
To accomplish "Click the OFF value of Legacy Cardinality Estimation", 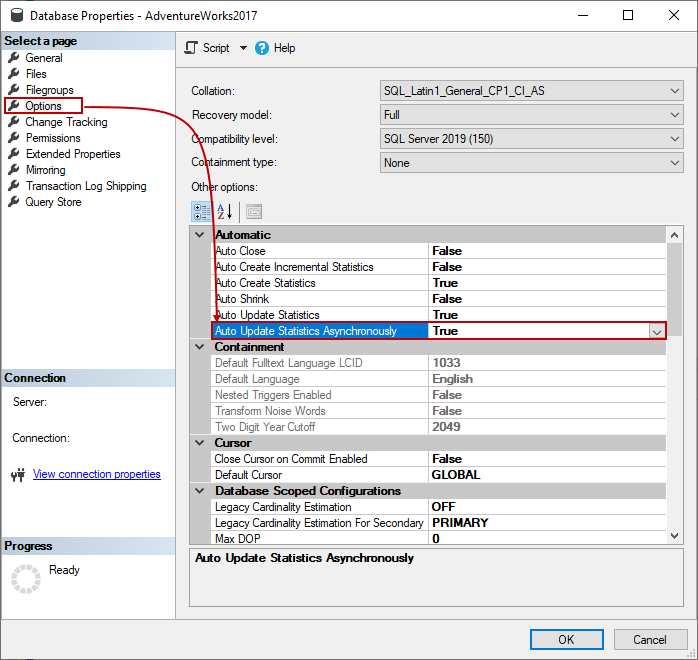I will (x=443, y=507).
